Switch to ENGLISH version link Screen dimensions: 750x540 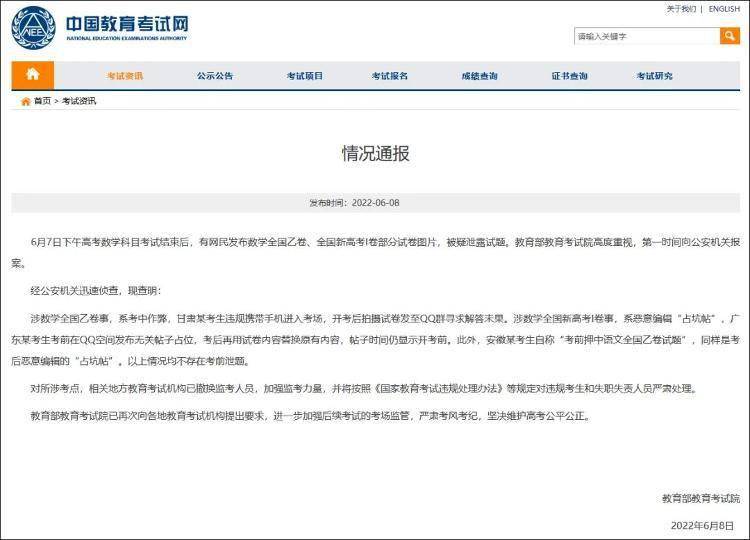[724, 9]
